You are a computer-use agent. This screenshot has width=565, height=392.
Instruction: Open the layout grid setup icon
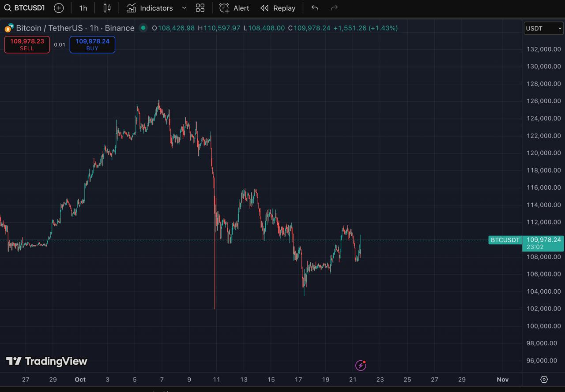[x=200, y=8]
